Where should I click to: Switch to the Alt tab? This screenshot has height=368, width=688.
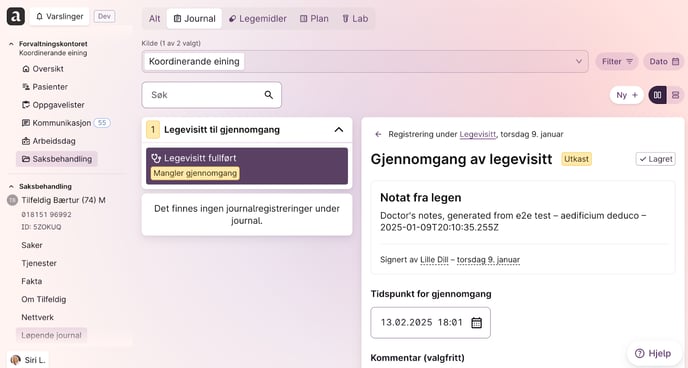pos(154,18)
